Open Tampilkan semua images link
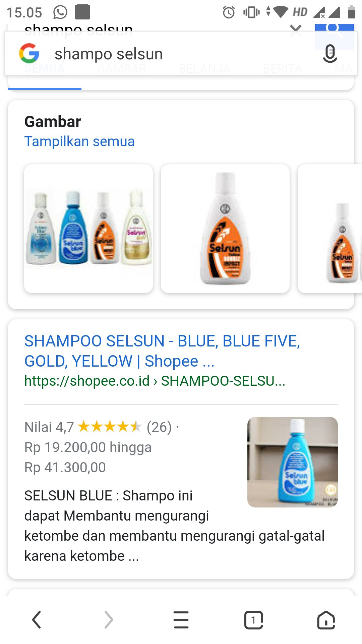362x644 pixels. [79, 142]
